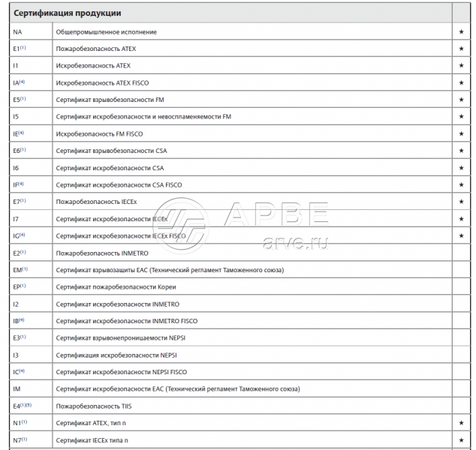The image size is (476, 450).
Task: Click the star in the IF row
Action: tap(461, 184)
